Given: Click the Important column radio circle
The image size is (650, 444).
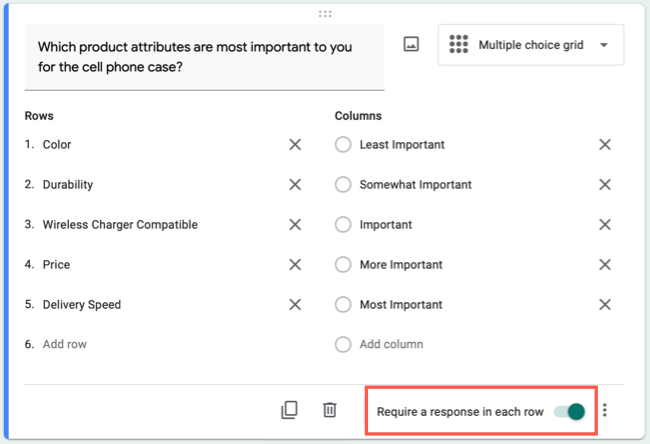Looking at the screenshot, I should click(x=343, y=225).
